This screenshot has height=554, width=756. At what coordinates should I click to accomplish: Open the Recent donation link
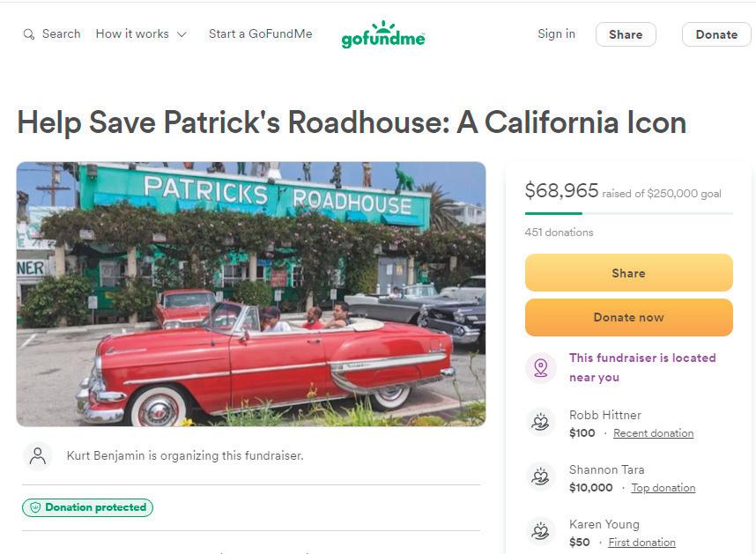point(653,433)
